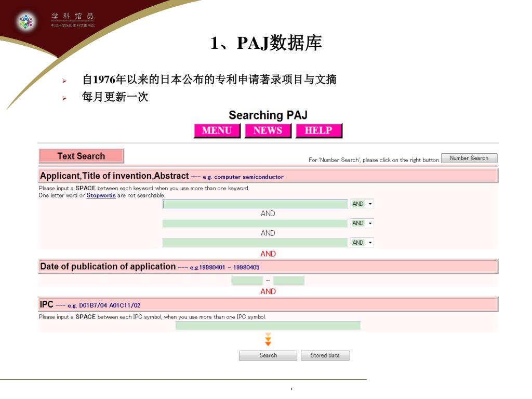Click the Stored data button
This screenshot has height=399, width=532.
[x=325, y=355]
